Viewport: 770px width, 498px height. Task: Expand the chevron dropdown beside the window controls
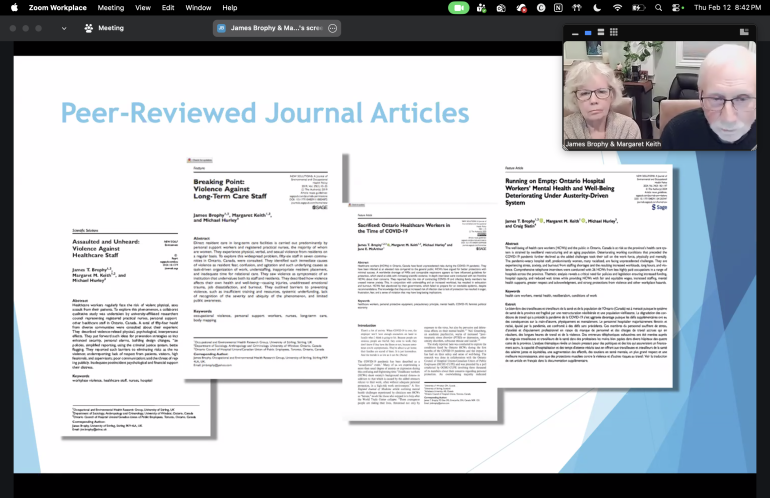64,28
